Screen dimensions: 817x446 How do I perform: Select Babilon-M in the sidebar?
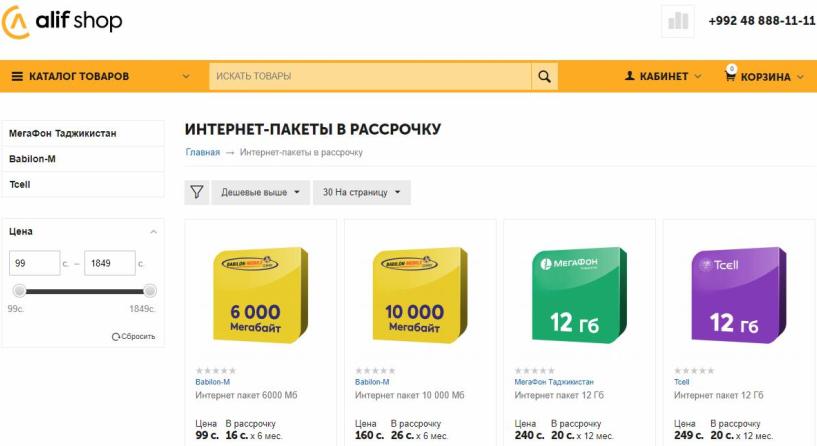pyautogui.click(x=32, y=159)
